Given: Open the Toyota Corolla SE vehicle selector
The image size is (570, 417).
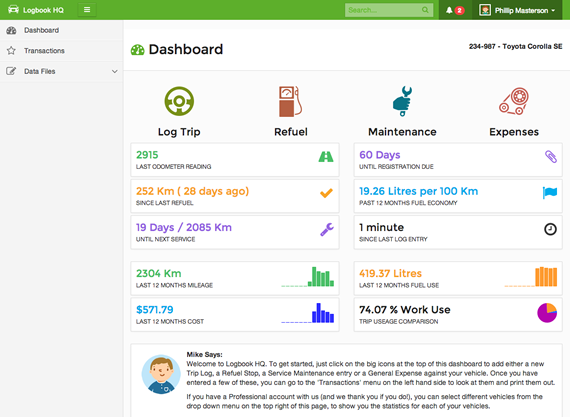Looking at the screenshot, I should pos(515,47).
